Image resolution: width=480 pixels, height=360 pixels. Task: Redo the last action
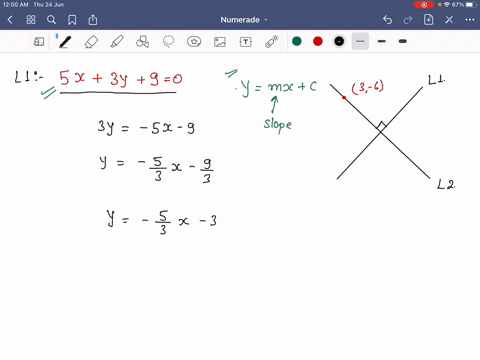[408, 20]
